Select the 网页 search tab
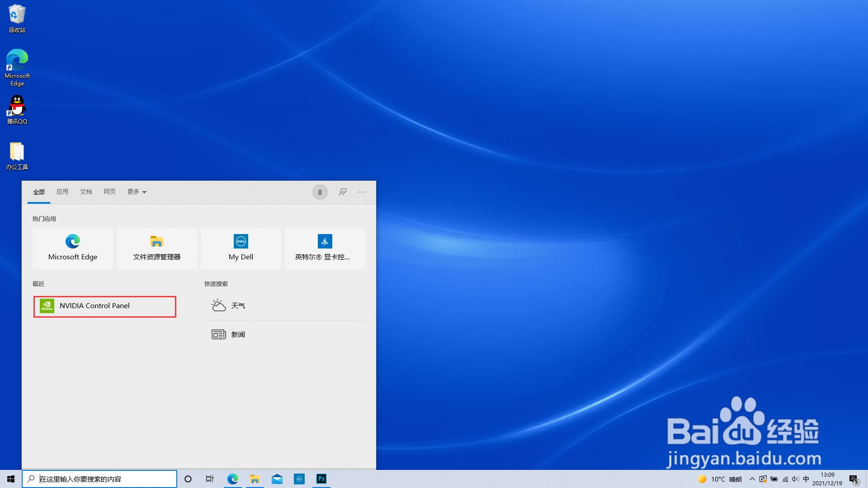868x488 pixels. click(x=109, y=192)
